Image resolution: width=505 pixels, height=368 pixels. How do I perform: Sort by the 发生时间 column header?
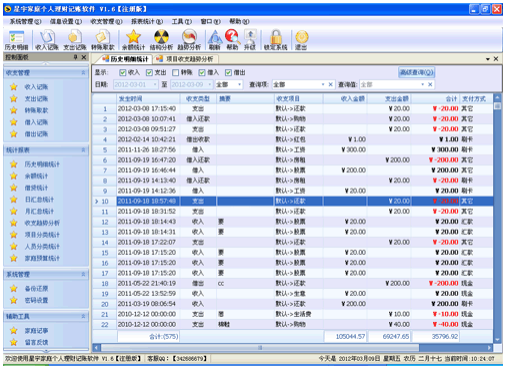(148, 99)
